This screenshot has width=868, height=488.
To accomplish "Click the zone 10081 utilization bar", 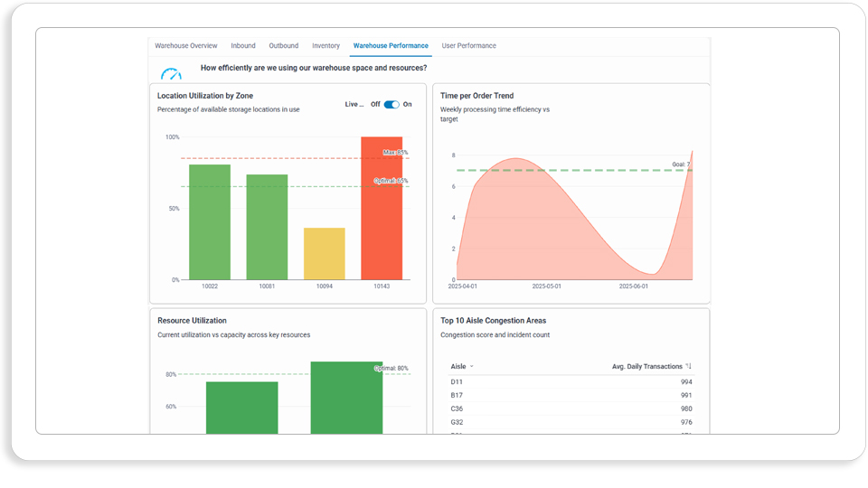I will [x=267, y=227].
